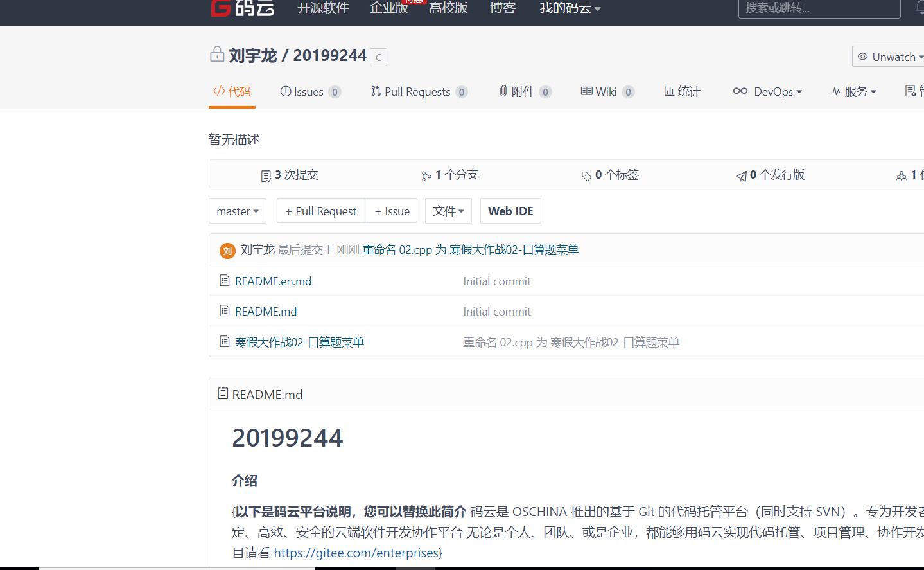Open the gitee.com/enterprises link
The width and height of the screenshot is (924, 570).
(356, 553)
